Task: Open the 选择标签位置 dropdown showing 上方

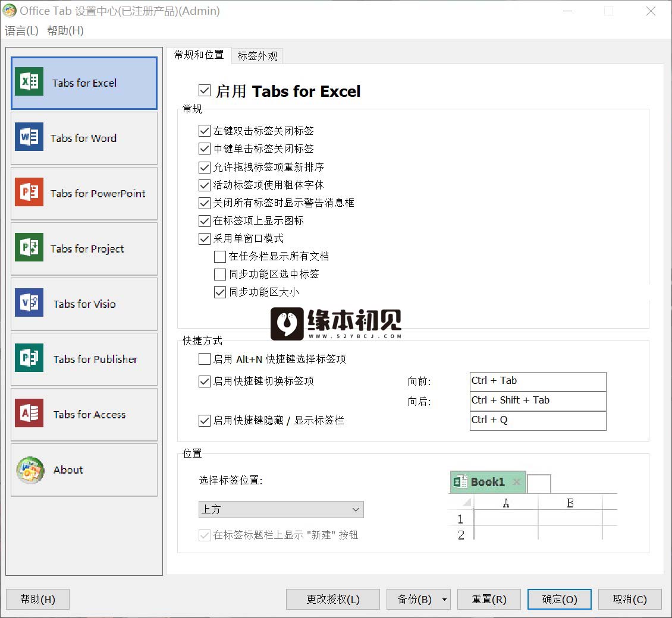Action: click(281, 510)
